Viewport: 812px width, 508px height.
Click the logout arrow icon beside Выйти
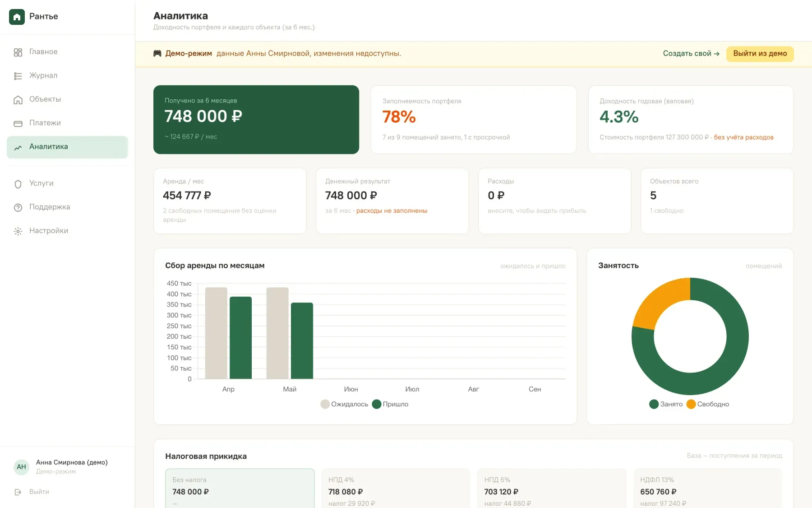tap(18, 492)
